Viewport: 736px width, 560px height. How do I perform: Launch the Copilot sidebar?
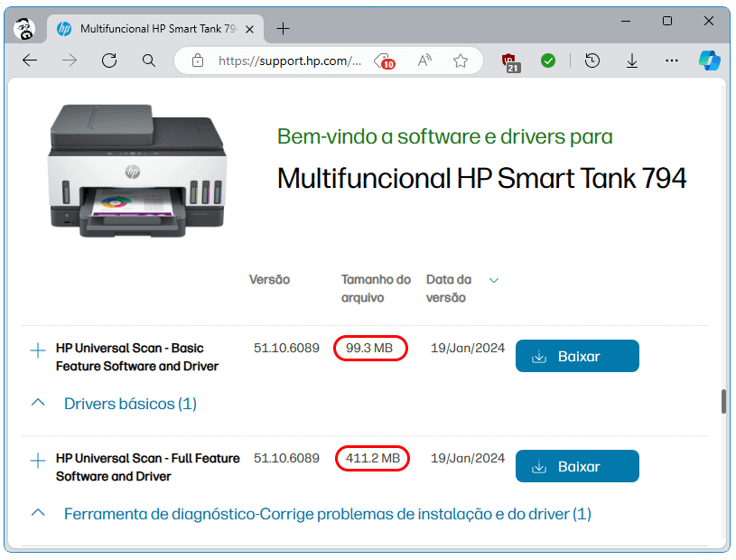pyautogui.click(x=709, y=61)
